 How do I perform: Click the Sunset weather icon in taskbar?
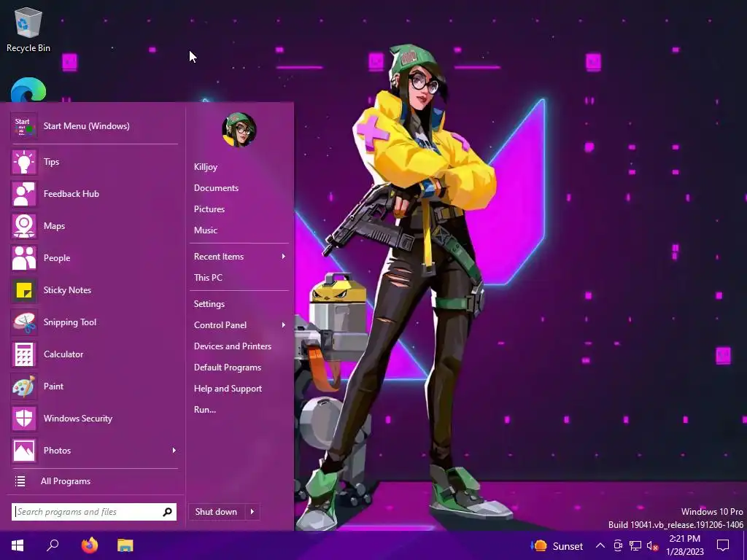539,545
